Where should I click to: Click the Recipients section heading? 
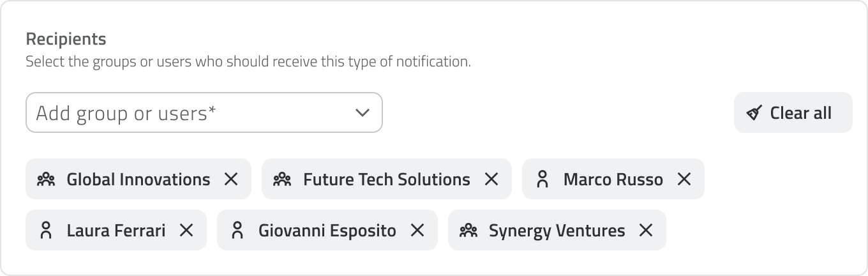[x=66, y=39]
